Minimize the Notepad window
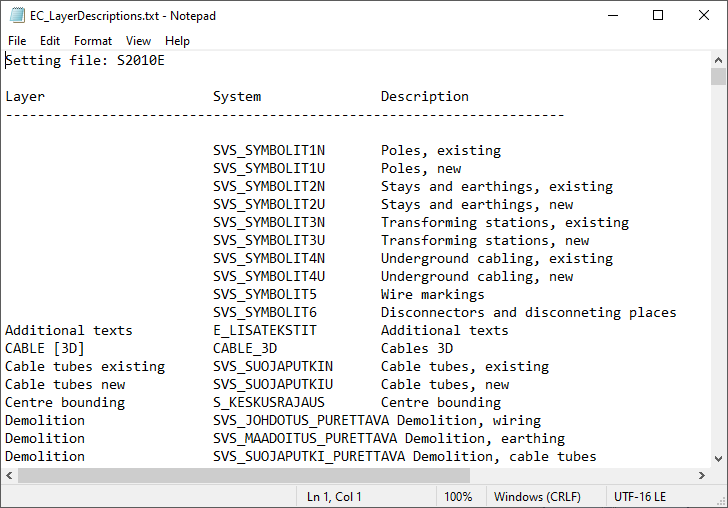 click(611, 16)
